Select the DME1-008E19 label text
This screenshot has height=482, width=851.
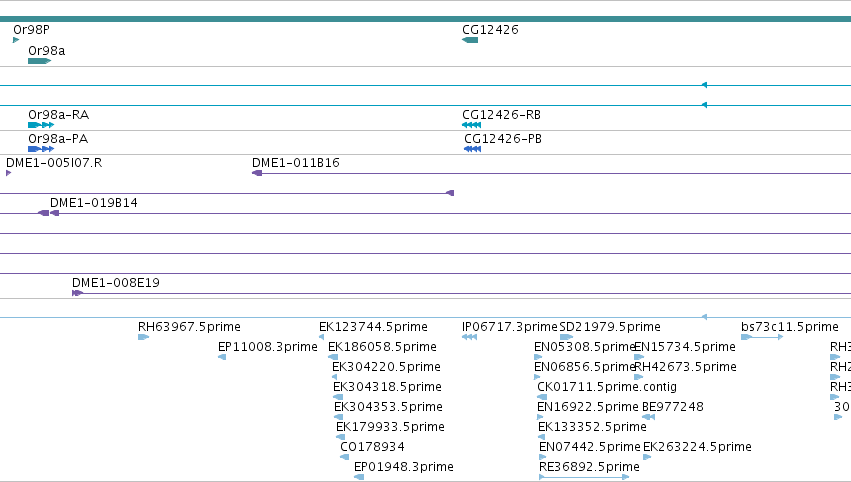click(x=116, y=282)
